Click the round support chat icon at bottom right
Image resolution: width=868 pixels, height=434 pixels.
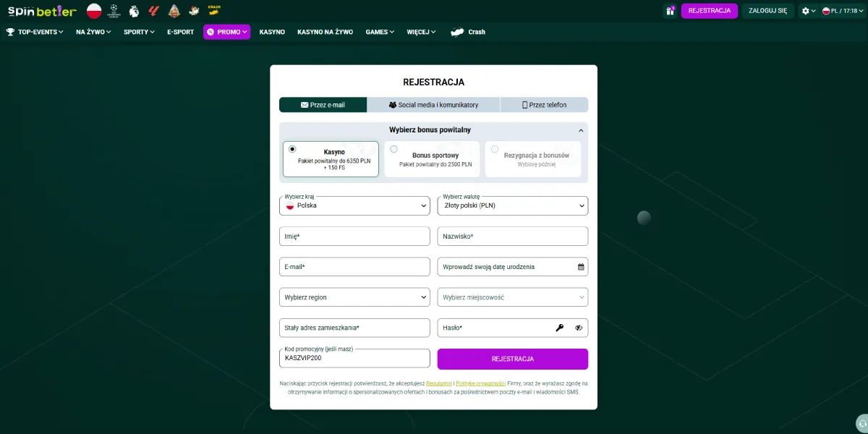[x=861, y=424]
